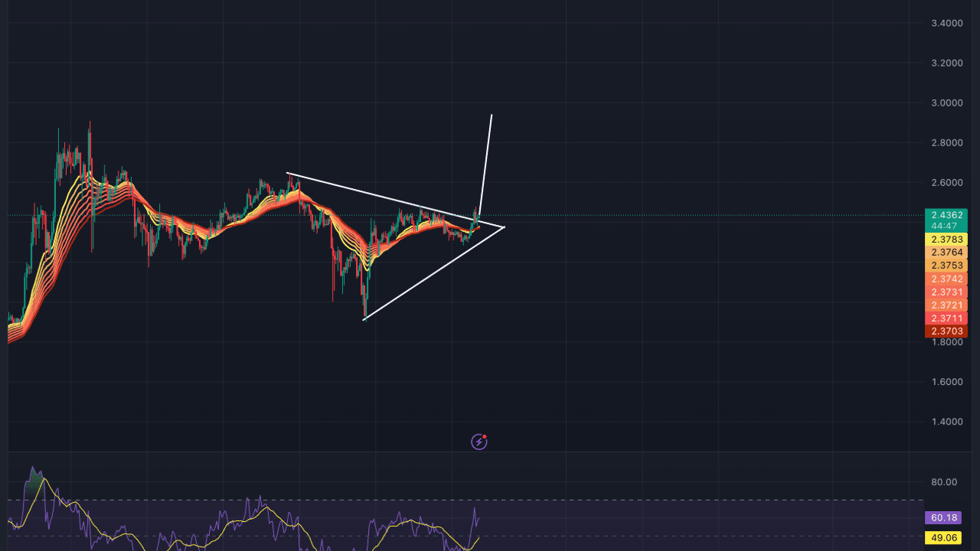Viewport: 980px width, 551px height.
Task: Select the EMA value label 2.3742
Action: (946, 279)
